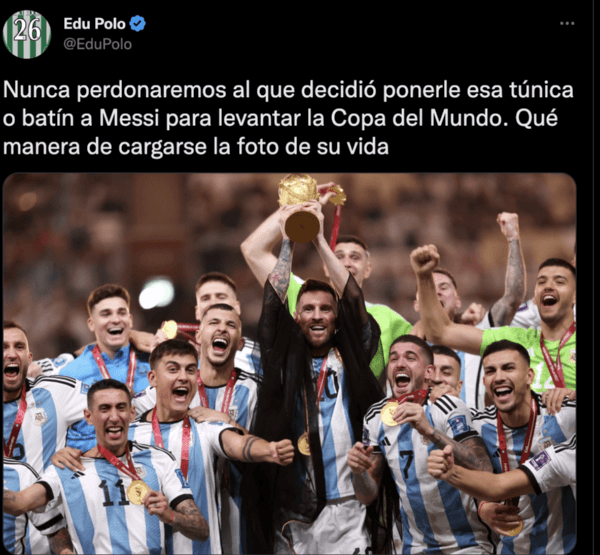Click the number 26 on the avatar

point(27,31)
